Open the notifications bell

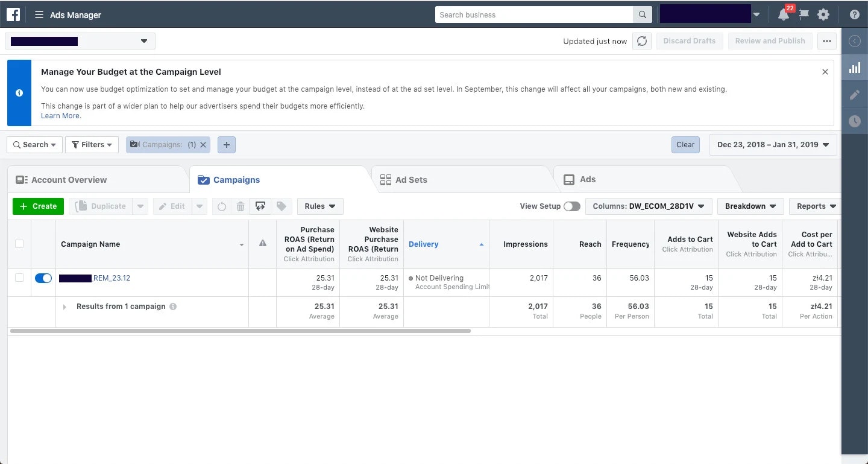click(x=784, y=14)
